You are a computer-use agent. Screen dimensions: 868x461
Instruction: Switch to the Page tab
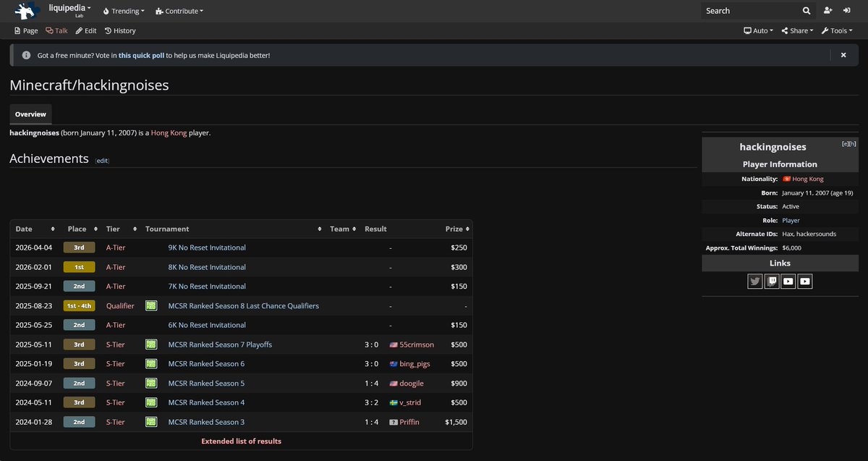click(26, 31)
